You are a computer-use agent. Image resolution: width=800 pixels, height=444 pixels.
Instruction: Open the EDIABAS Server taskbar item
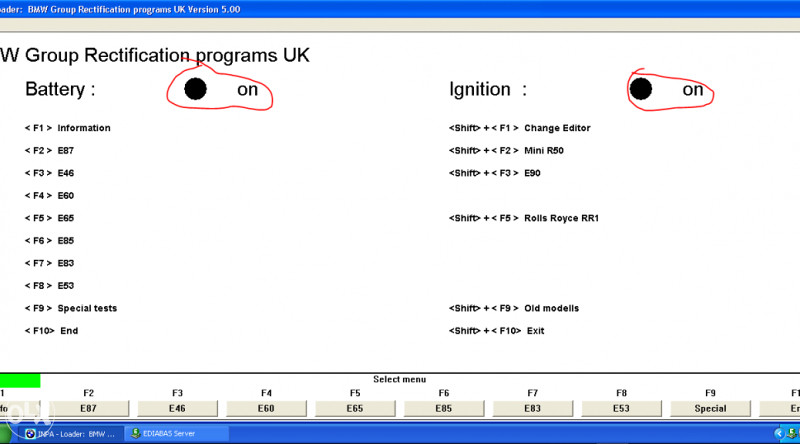coord(177,434)
